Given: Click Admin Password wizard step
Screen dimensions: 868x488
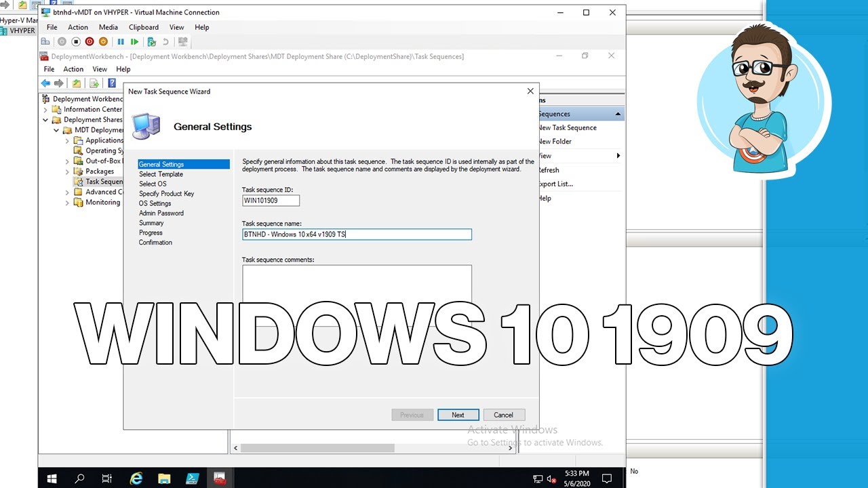Looking at the screenshot, I should [x=161, y=213].
